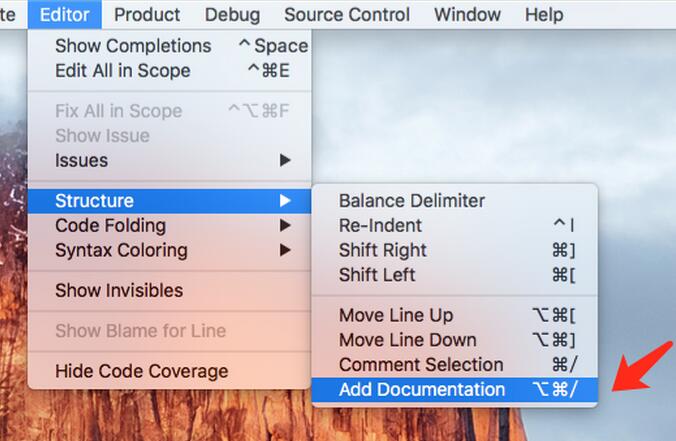Click Balance Delimiter
Viewport: 676px width, 441px height.
(411, 201)
